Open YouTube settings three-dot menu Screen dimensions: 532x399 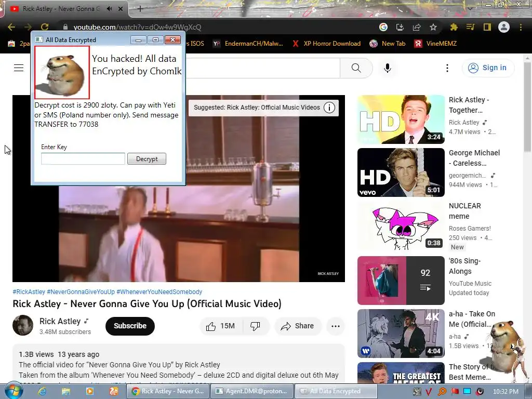447,68
